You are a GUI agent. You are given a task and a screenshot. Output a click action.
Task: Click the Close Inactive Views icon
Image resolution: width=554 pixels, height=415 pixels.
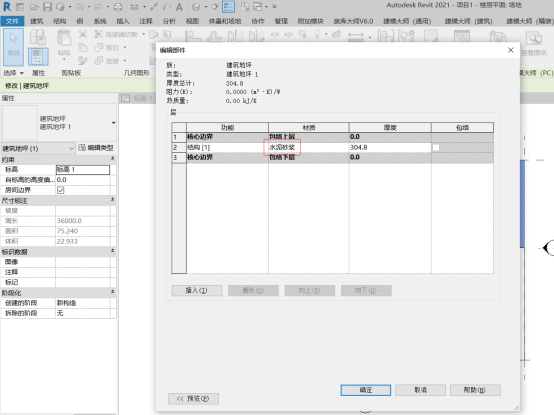tap(244, 7)
